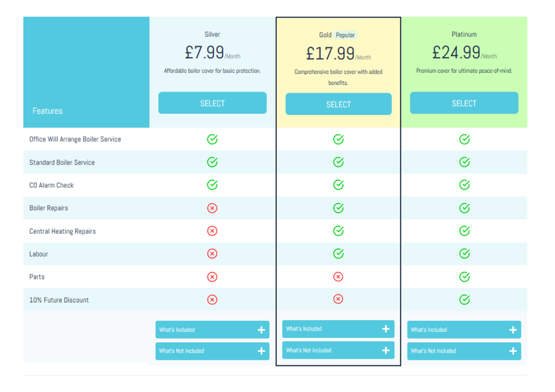Image resolution: width=555 pixels, height=392 pixels.
Task: Click Platinum's green check for 10% Future Discount
Action: click(464, 299)
